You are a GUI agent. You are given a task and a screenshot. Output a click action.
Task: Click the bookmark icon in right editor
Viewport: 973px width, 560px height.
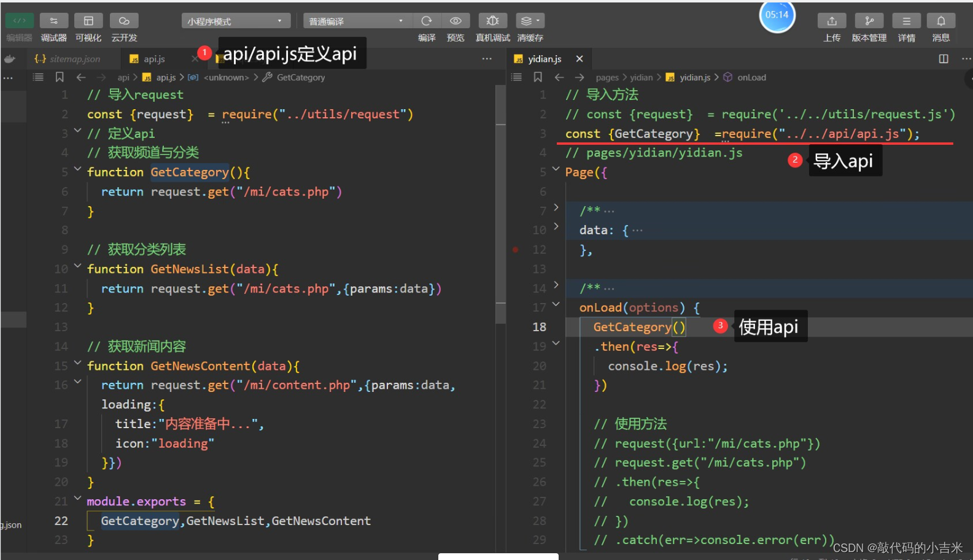point(538,77)
